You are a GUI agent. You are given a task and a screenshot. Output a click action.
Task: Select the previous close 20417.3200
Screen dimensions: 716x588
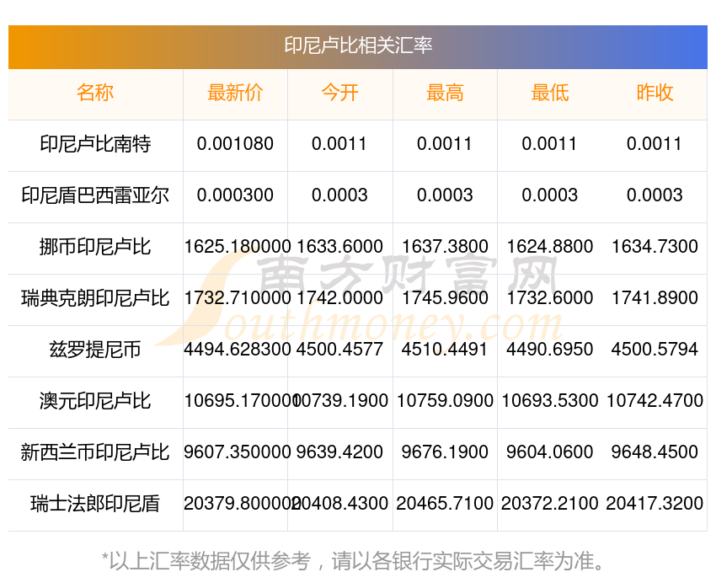tap(655, 504)
